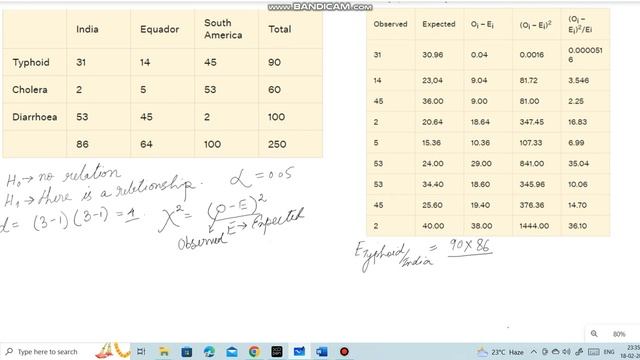Select squared value '347.45'
The image size is (640, 360).
531,122
